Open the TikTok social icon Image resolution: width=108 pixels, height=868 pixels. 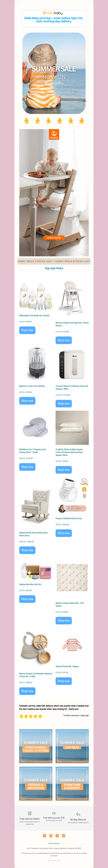tap(63, 836)
